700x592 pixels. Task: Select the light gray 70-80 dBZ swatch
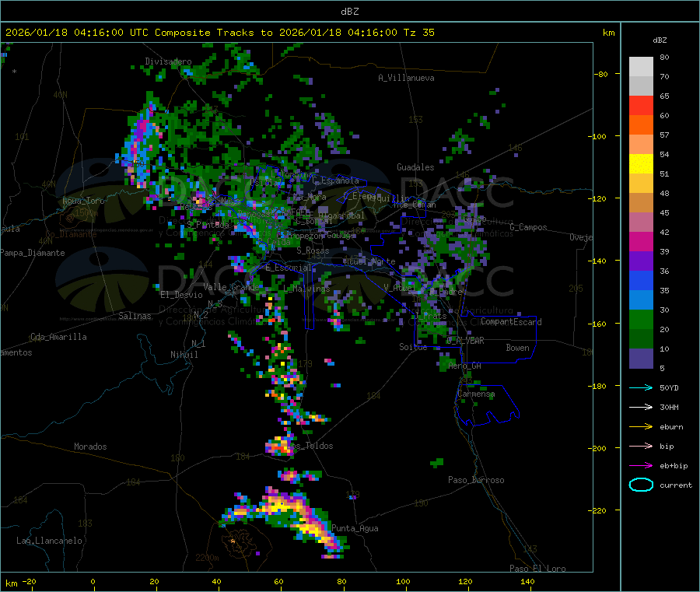point(641,67)
